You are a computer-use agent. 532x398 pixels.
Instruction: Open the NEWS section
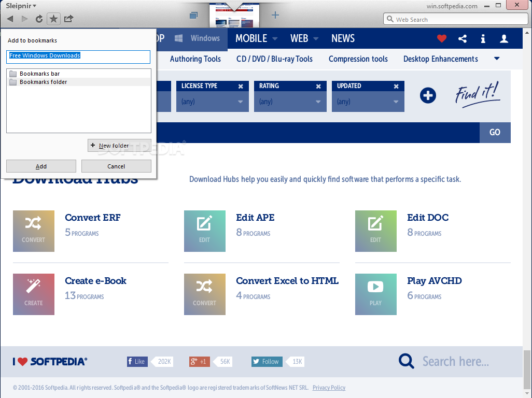pos(343,38)
